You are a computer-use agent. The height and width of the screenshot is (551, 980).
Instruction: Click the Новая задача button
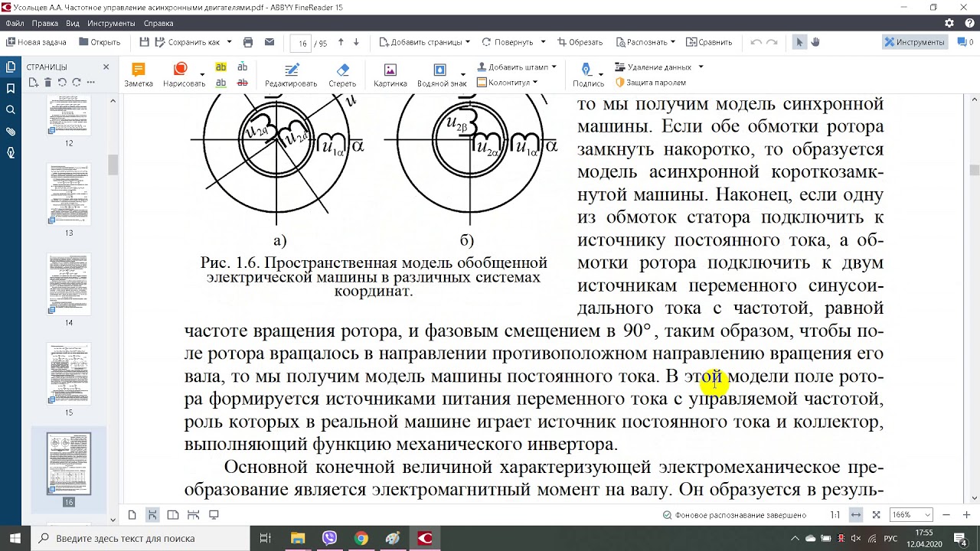(35, 42)
